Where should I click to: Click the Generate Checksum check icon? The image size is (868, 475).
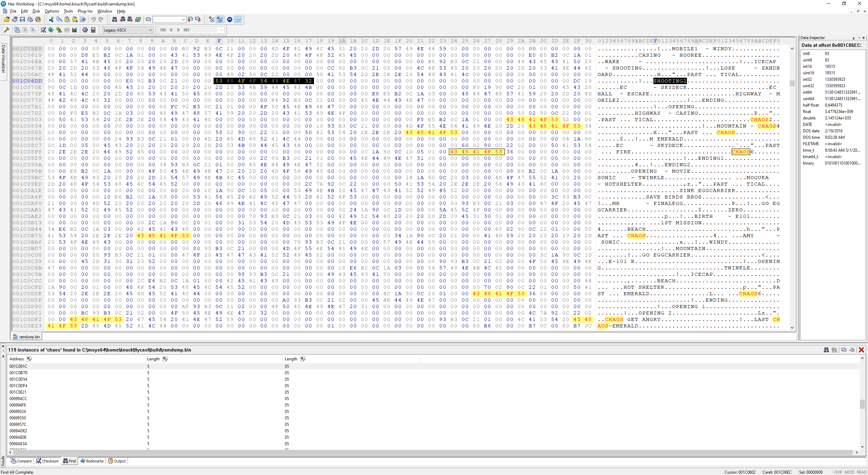[43, 30]
